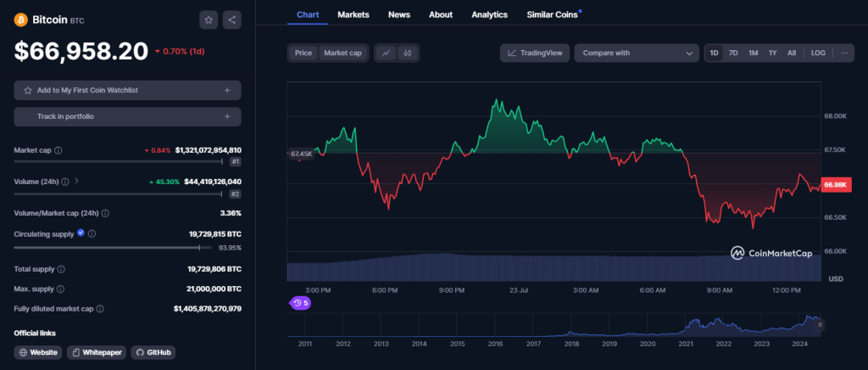868x370 pixels.
Task: Open the Compare with dropdown
Action: (x=636, y=53)
